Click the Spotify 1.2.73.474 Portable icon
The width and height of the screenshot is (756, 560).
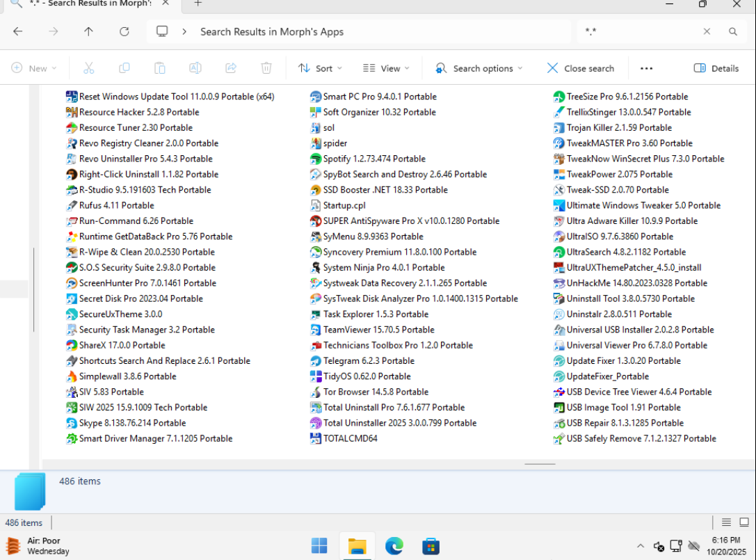[x=315, y=159]
